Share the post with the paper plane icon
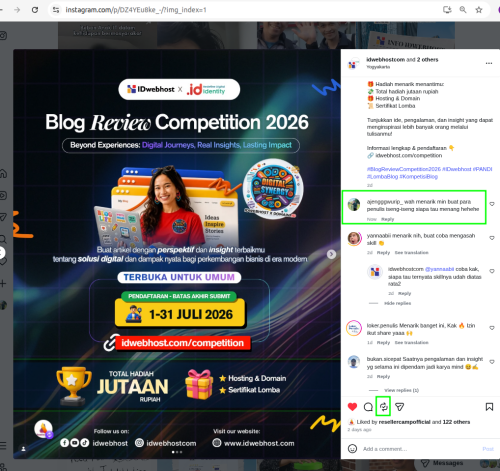 (399, 407)
